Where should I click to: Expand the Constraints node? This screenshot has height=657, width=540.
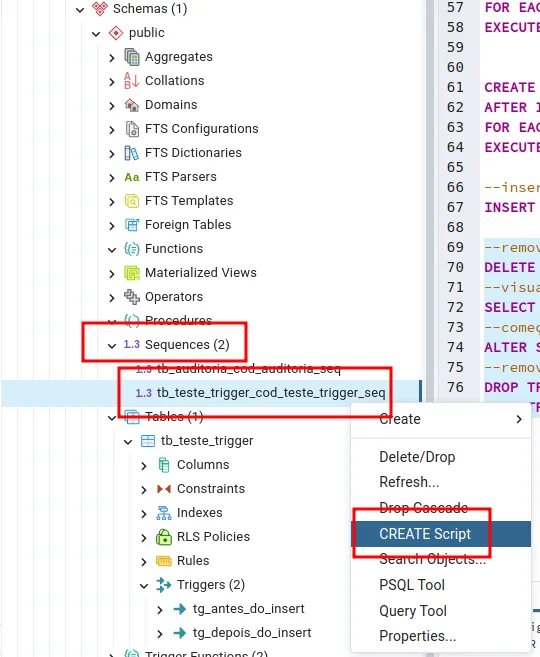[x=144, y=490]
